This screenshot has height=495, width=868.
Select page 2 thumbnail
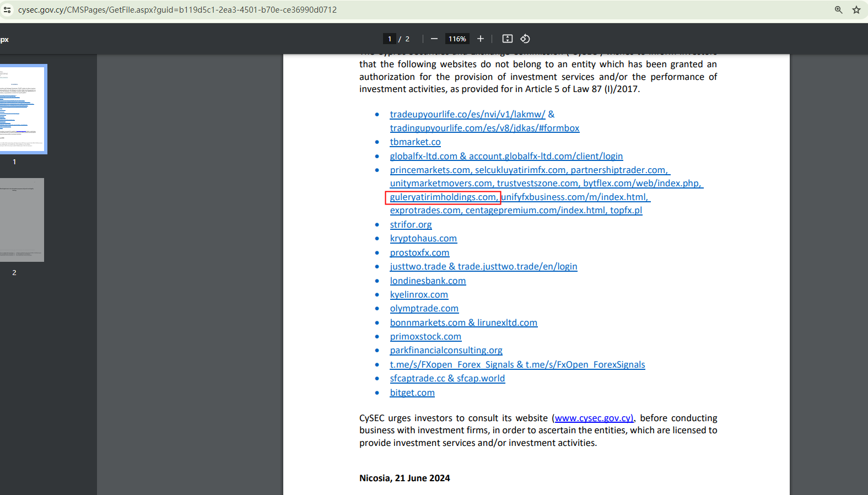[x=22, y=219]
